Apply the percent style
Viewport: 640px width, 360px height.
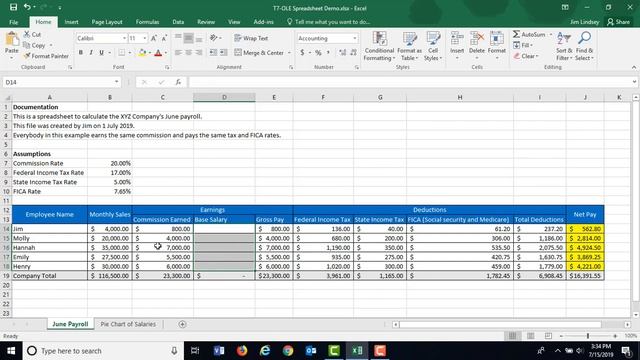318,53
